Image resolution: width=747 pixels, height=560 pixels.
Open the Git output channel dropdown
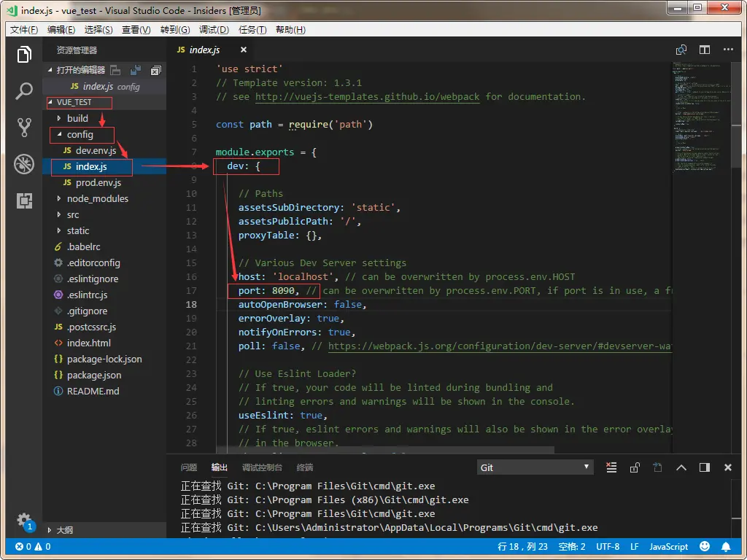pos(535,467)
